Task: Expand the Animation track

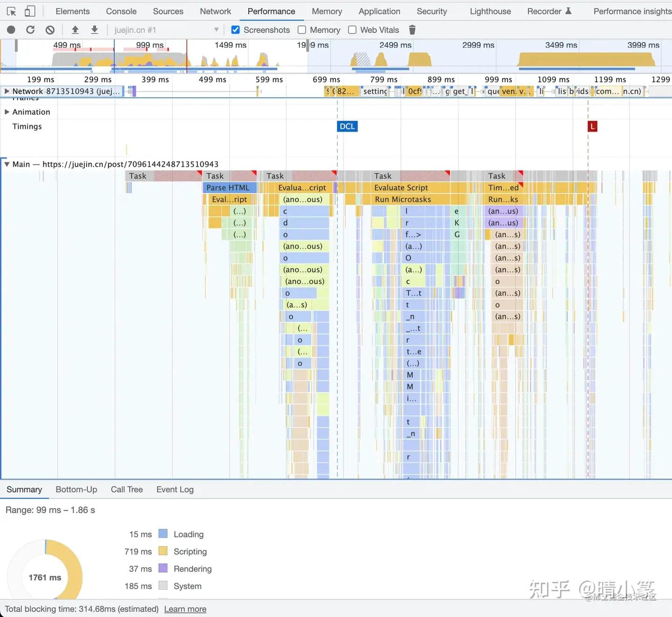Action: [x=7, y=112]
